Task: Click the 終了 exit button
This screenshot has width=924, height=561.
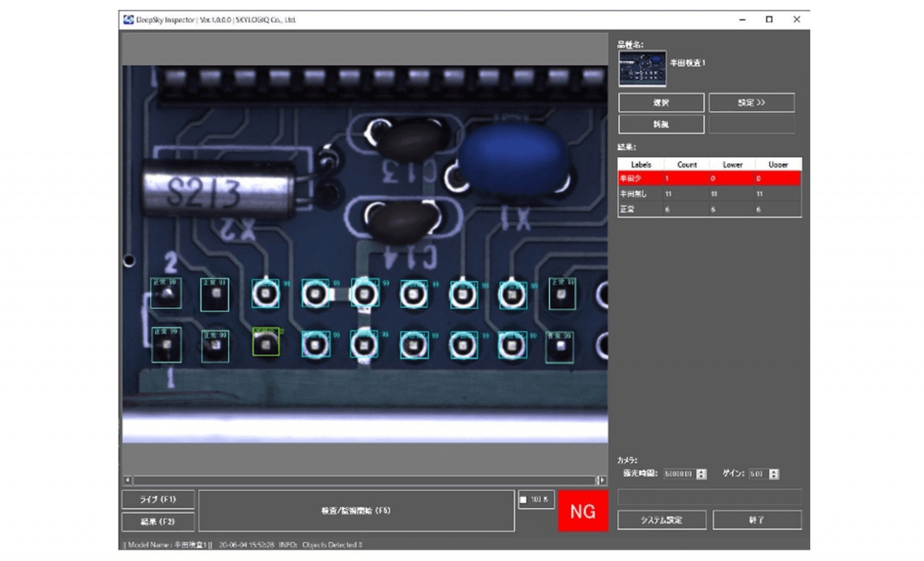Action: point(757,519)
